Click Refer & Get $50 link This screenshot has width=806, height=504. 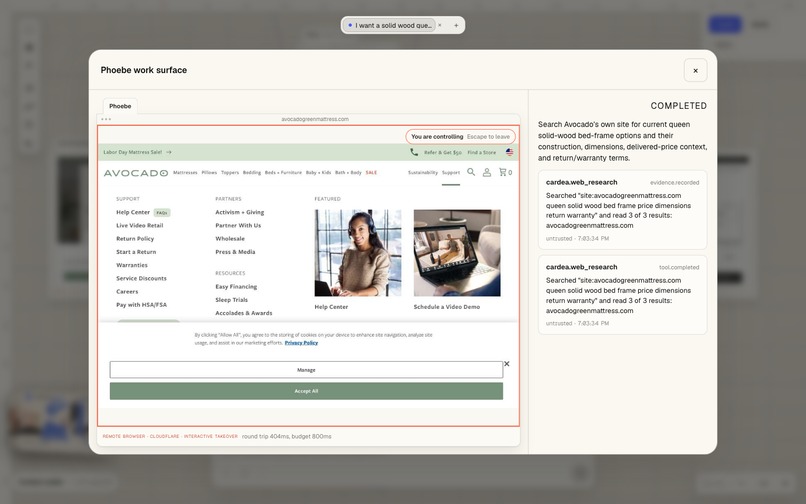443,153
